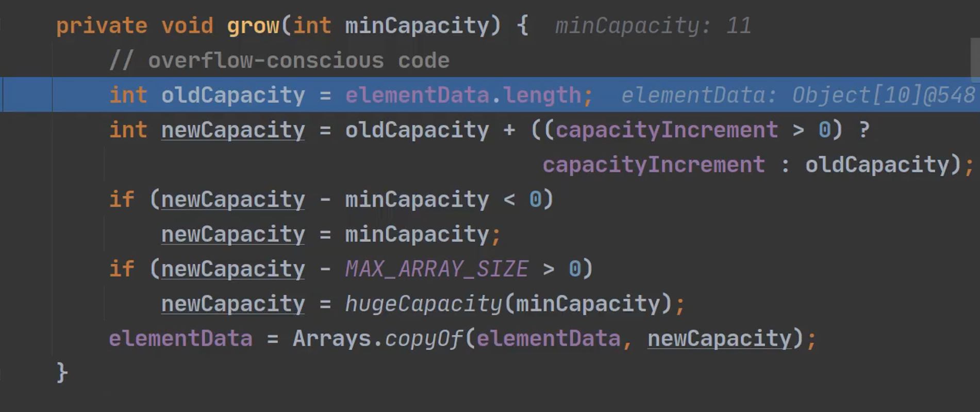
Task: Click newCapacity argument inside copyOf call
Action: 719,339
